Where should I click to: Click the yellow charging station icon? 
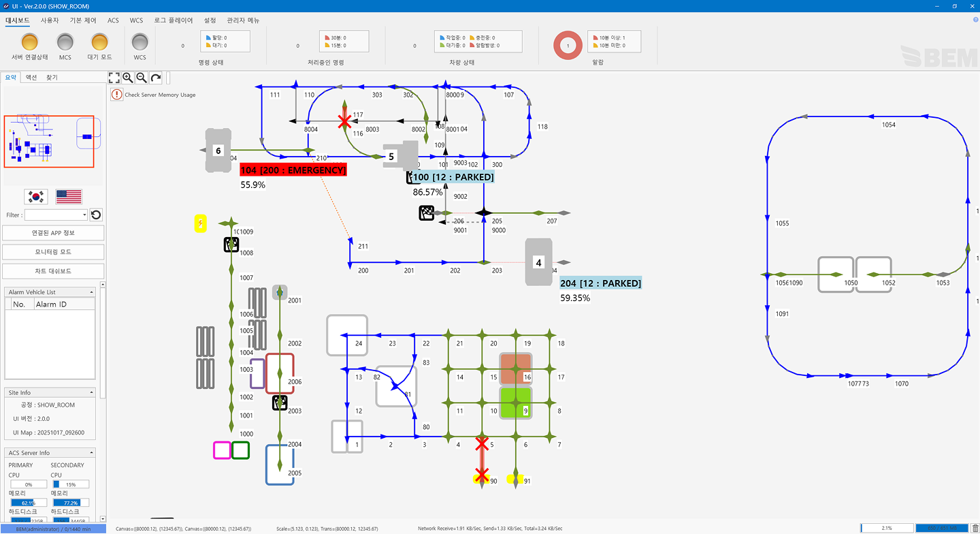(x=201, y=223)
